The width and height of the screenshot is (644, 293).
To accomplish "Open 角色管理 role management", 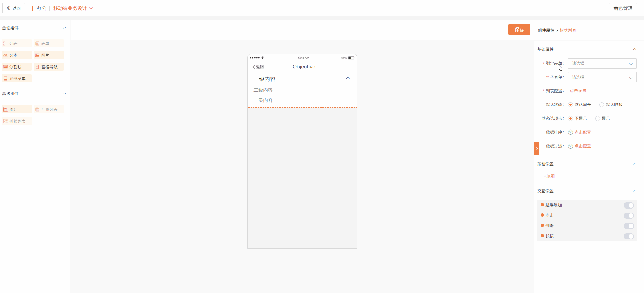I will [623, 8].
